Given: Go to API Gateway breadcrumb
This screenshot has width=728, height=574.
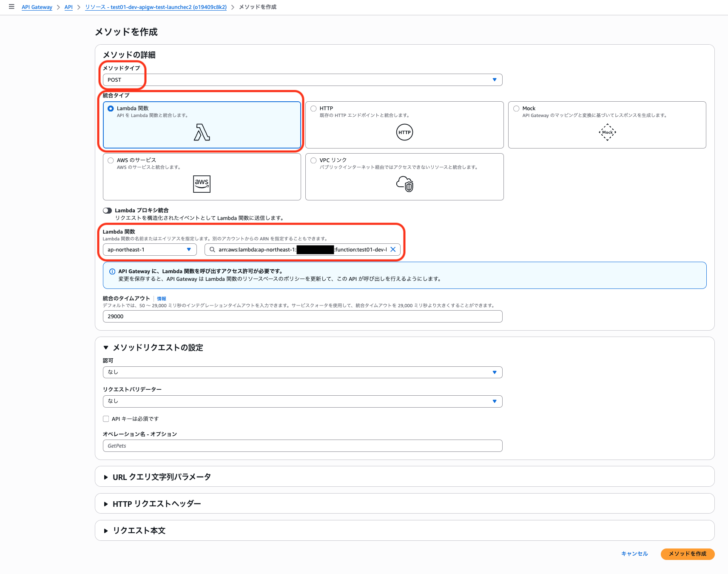Looking at the screenshot, I should (x=37, y=7).
